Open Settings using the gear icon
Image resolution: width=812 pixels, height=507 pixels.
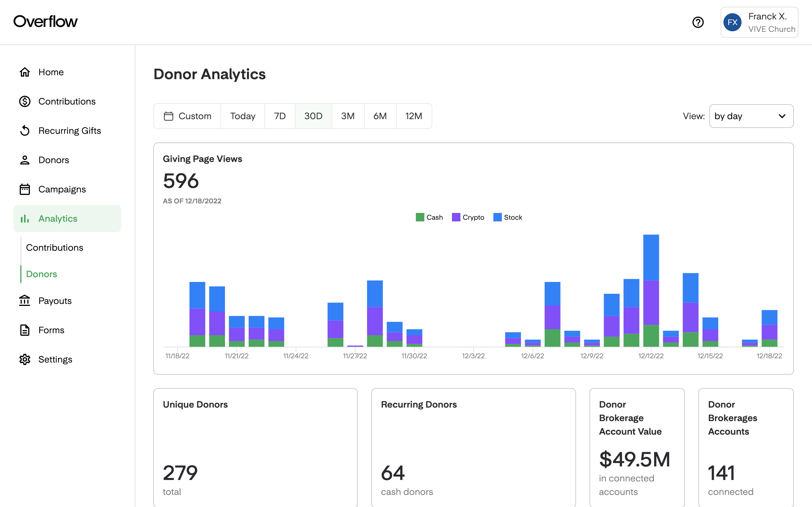(25, 359)
